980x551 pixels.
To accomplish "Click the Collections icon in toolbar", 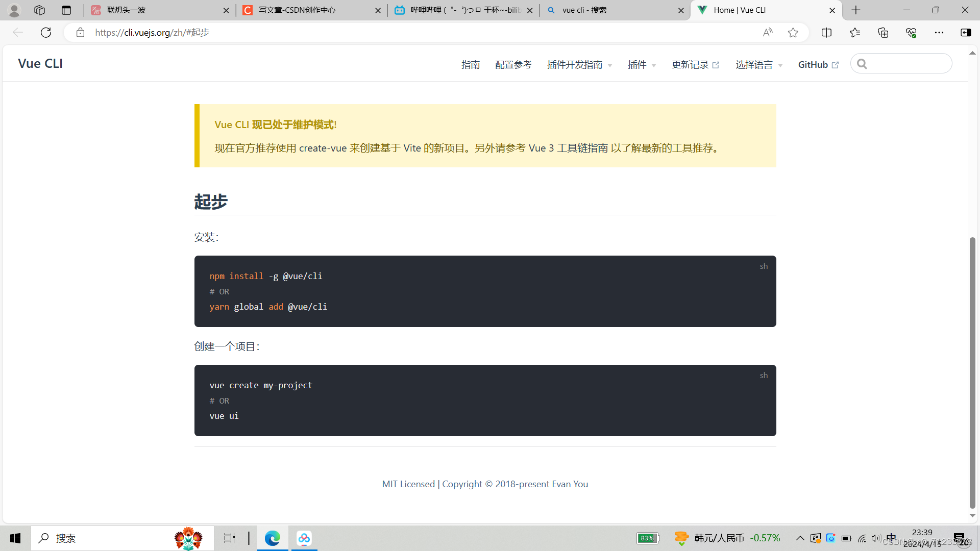I will [x=883, y=32].
